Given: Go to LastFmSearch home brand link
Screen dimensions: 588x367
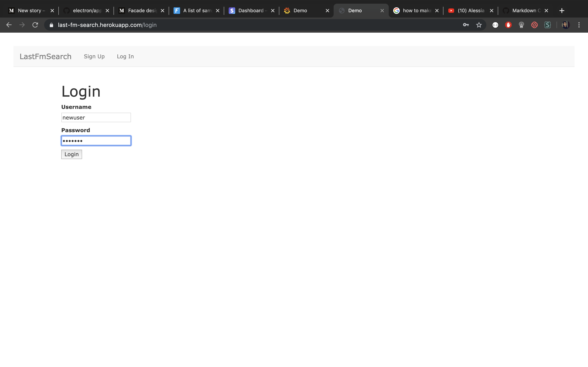Looking at the screenshot, I should (46, 56).
